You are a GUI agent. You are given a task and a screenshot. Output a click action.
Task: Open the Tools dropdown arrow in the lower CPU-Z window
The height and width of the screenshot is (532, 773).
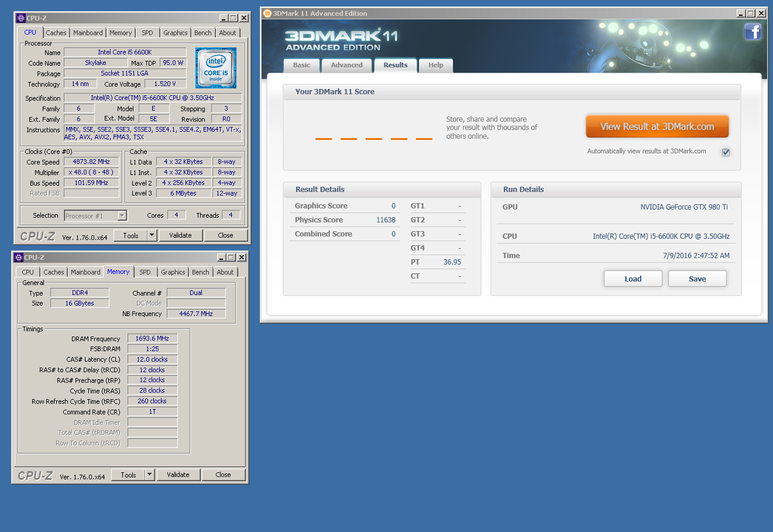[149, 475]
